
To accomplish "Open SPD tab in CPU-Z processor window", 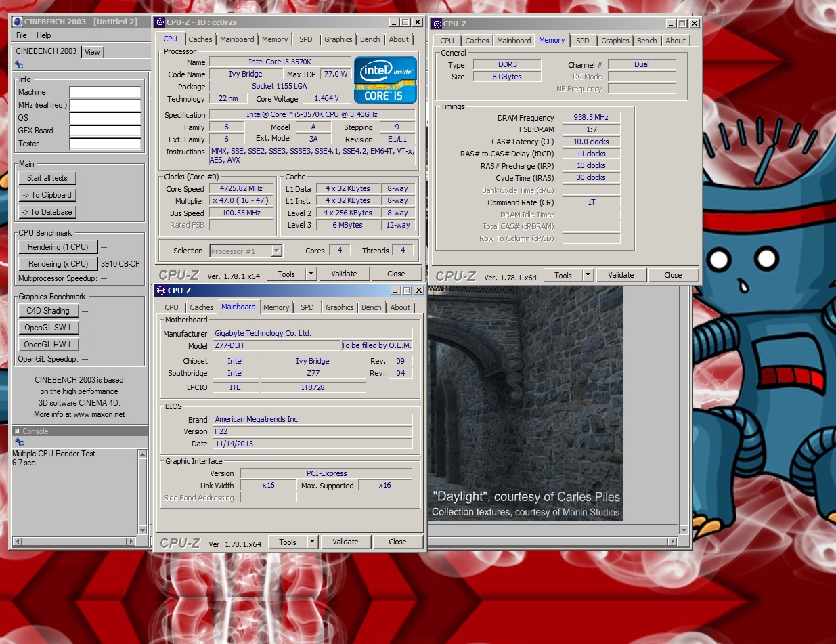I will [306, 39].
